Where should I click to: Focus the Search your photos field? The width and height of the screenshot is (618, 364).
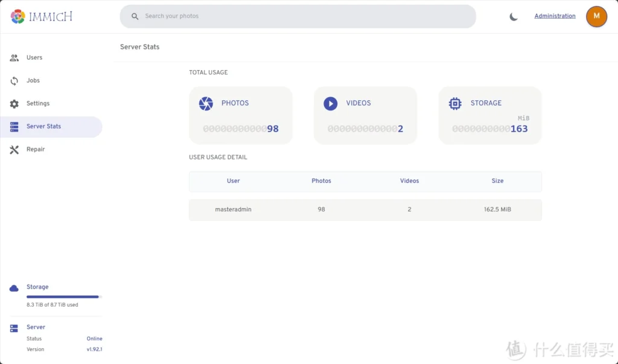pyautogui.click(x=302, y=16)
